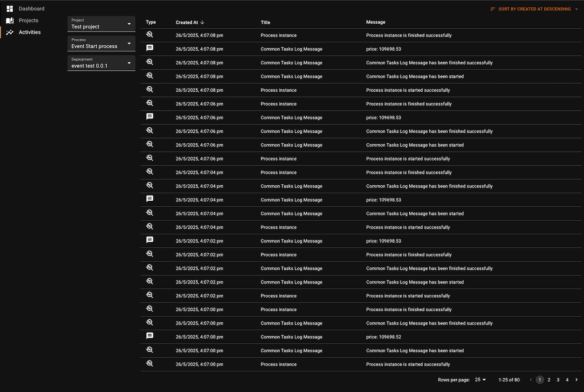This screenshot has width=584, height=392.
Task: Click the Projects book icon in sidebar
Action: point(10,21)
